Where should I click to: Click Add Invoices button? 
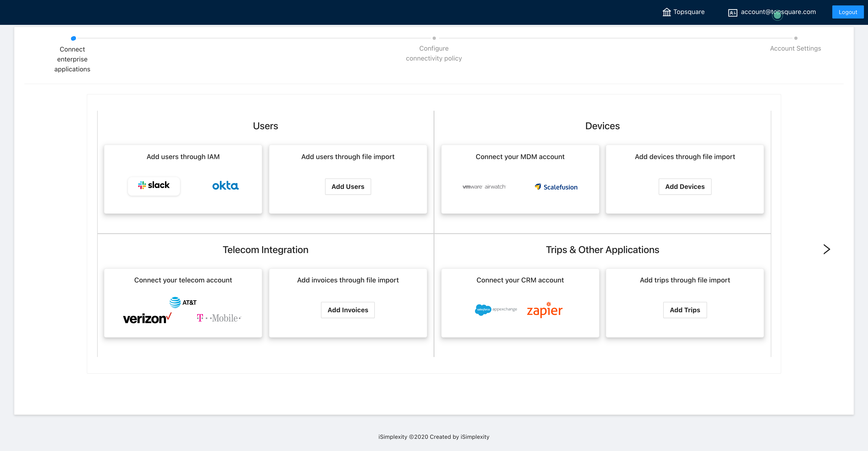click(348, 310)
